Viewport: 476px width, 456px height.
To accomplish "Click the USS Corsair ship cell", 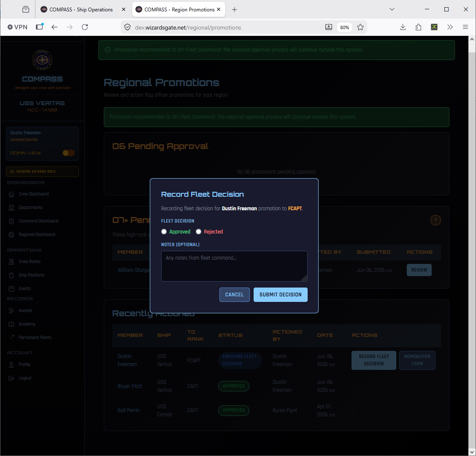I will tap(165, 410).
